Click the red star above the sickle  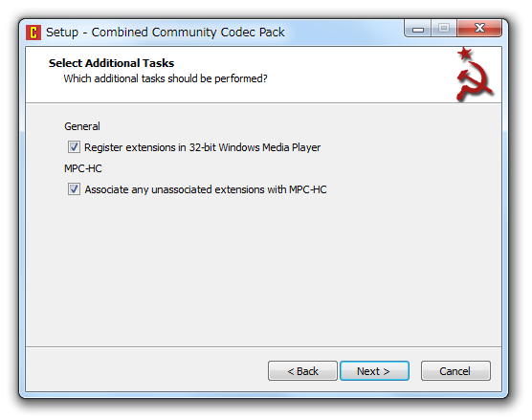click(465, 54)
